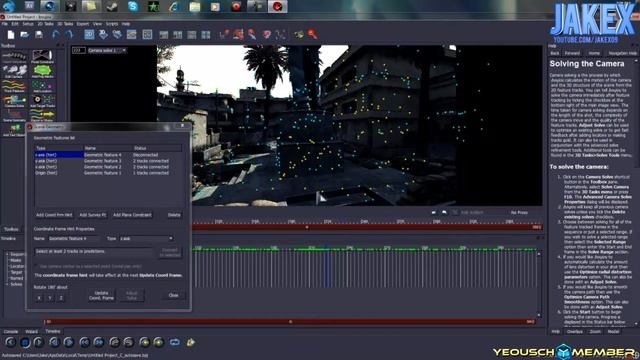Click the stop button in playback controls
The height and width of the screenshot is (360, 640).
pos(24,342)
